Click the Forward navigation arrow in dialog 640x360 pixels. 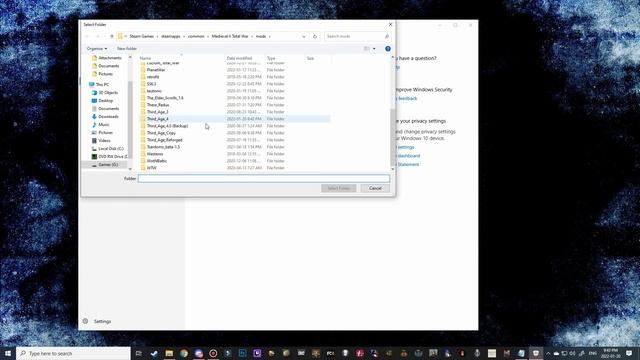click(x=97, y=36)
